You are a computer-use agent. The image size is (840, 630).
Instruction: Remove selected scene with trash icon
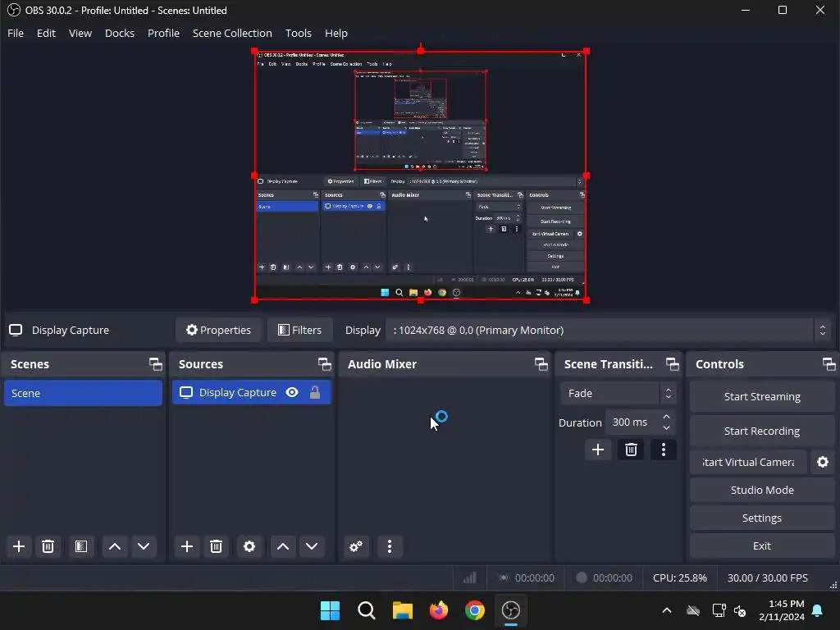48,546
